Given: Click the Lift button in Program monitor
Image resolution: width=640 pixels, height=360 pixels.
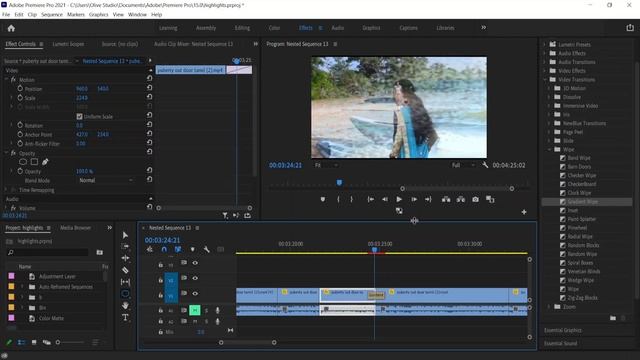Looking at the screenshot, I should tap(446, 199).
